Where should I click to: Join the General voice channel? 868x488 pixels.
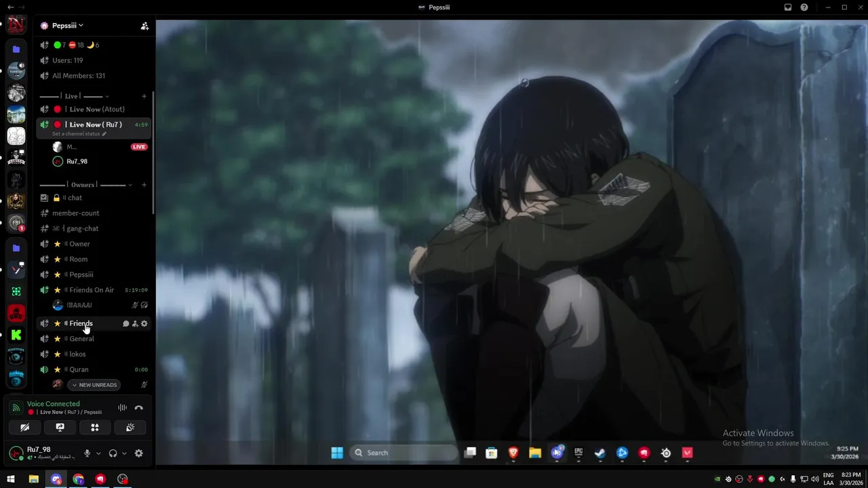94,339
